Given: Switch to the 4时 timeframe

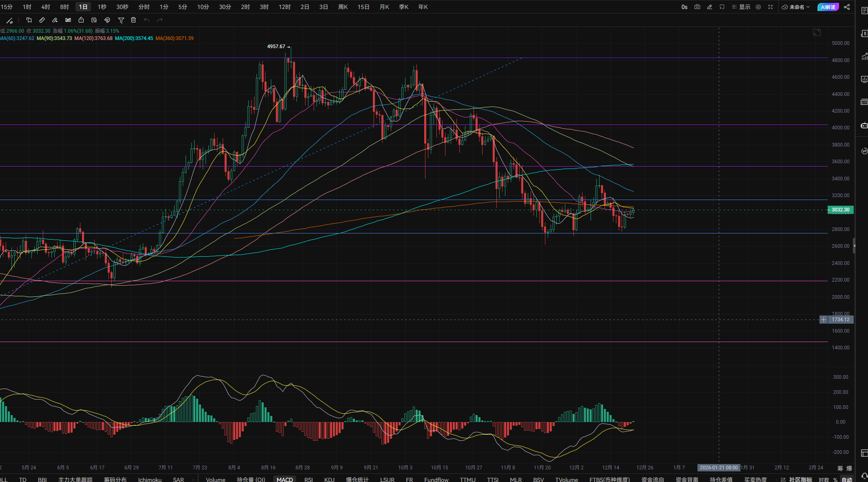Looking at the screenshot, I should 46,7.
